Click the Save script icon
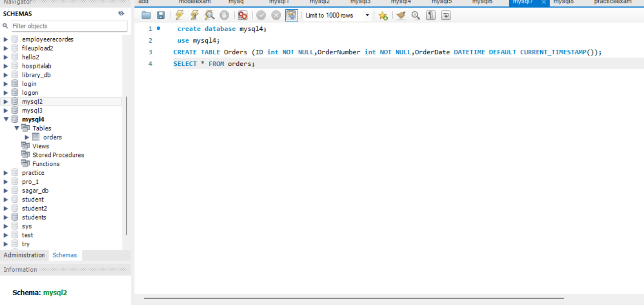The image size is (644, 305). (160, 15)
